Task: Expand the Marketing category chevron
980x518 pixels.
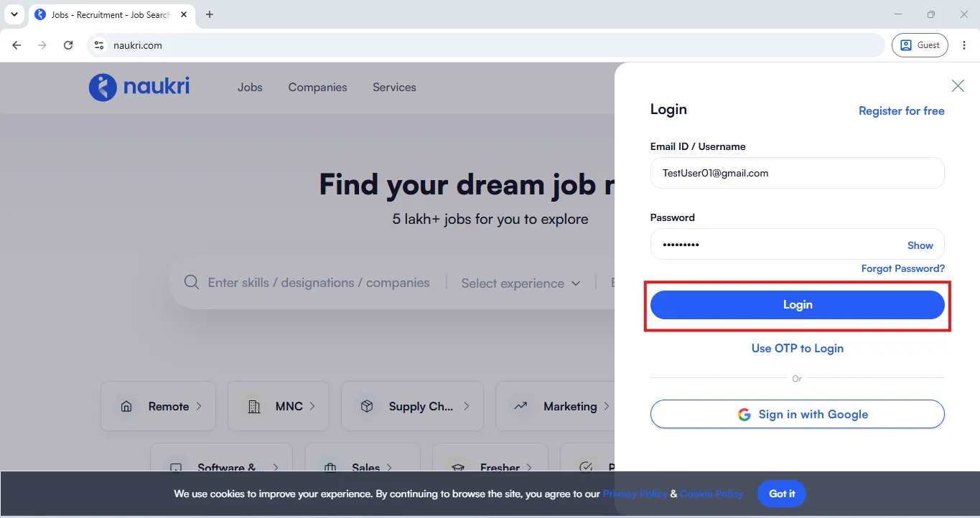Action: [x=607, y=406]
